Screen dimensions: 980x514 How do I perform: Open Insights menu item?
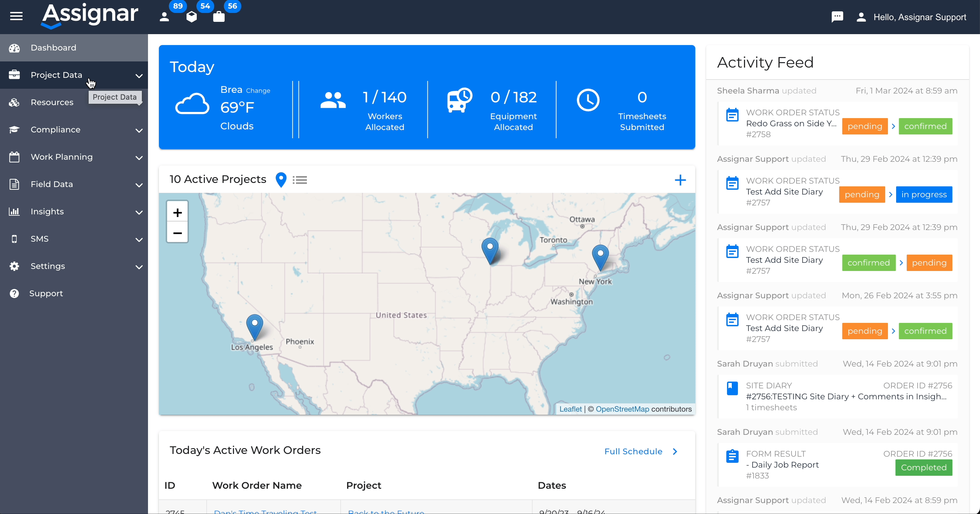(x=74, y=212)
